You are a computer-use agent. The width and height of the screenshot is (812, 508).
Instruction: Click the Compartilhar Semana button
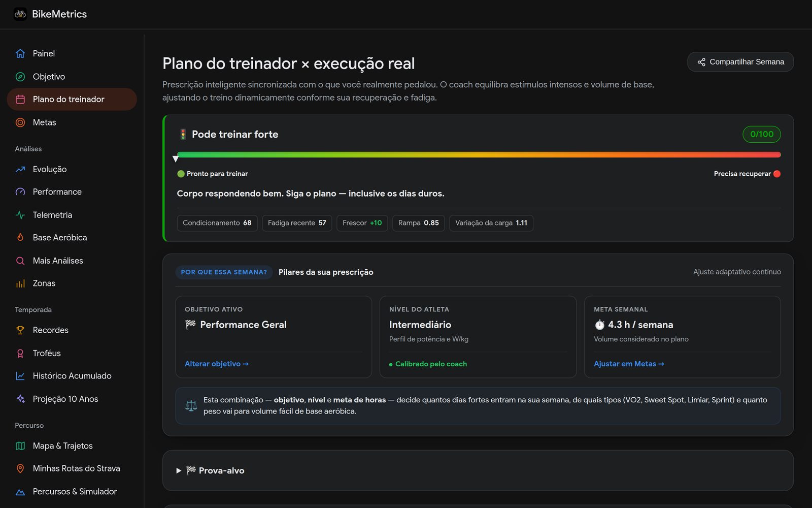(x=740, y=62)
